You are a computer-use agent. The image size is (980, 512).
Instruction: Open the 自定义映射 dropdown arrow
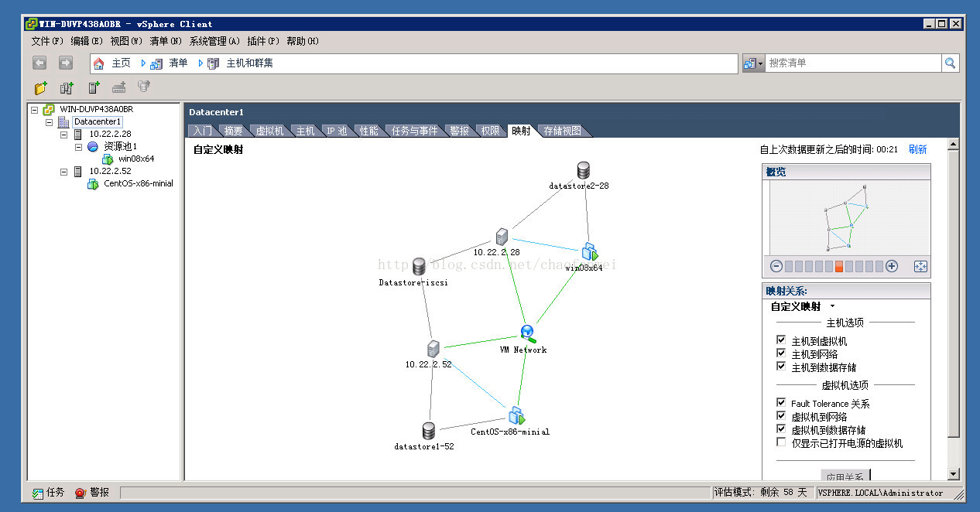tap(832, 306)
